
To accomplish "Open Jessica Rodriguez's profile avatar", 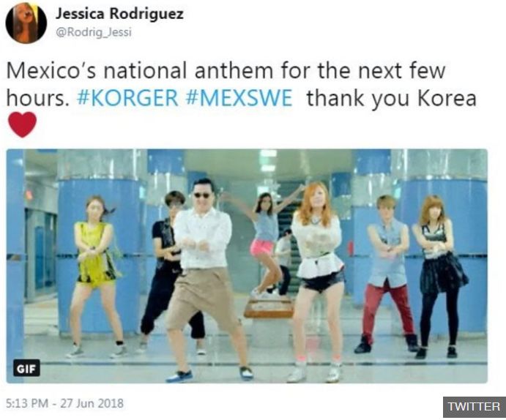I will tap(26, 23).
